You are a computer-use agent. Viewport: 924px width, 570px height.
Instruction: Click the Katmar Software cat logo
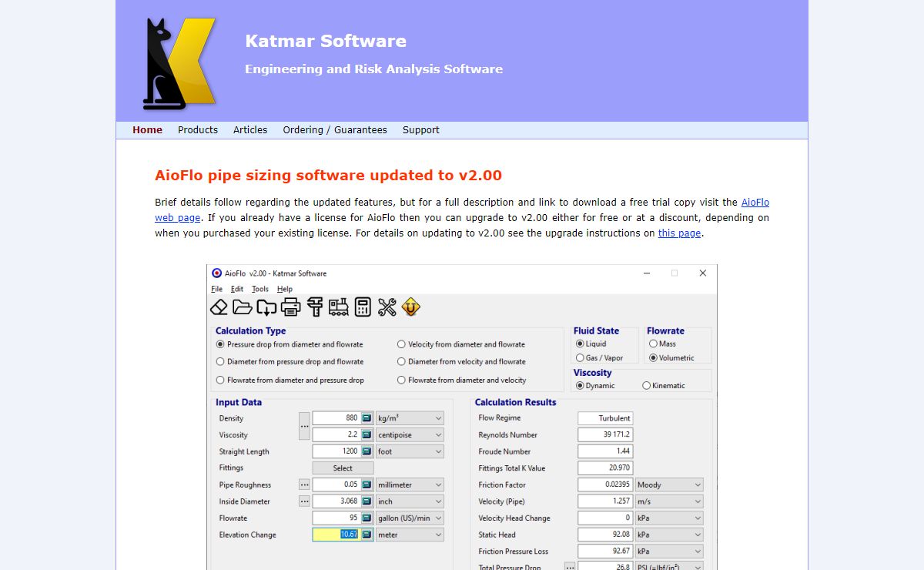(178, 63)
